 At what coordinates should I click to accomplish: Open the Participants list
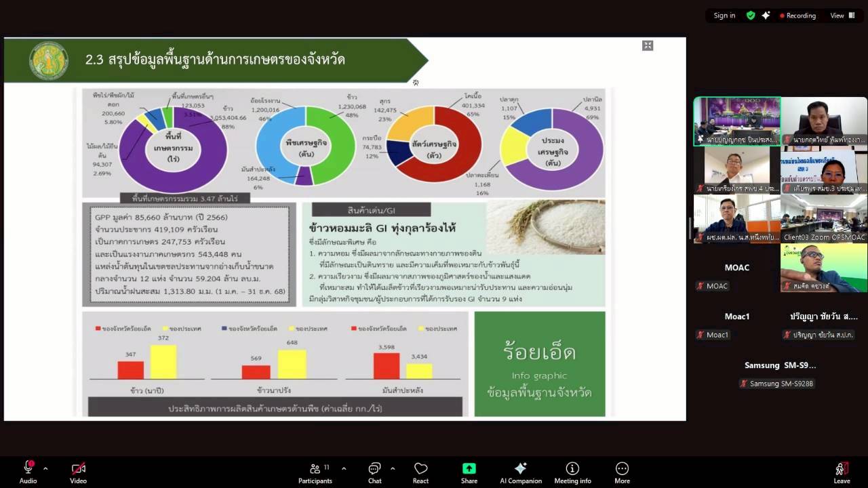point(315,472)
